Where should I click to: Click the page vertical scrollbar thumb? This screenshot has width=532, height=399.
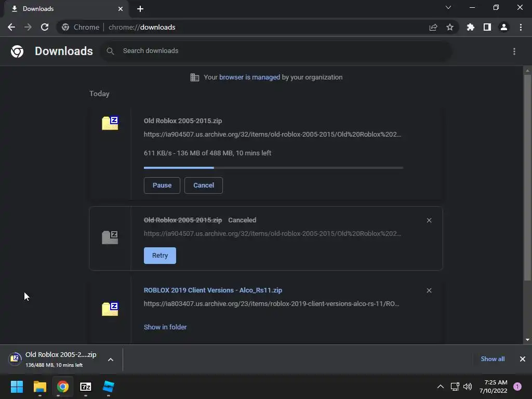point(527,178)
